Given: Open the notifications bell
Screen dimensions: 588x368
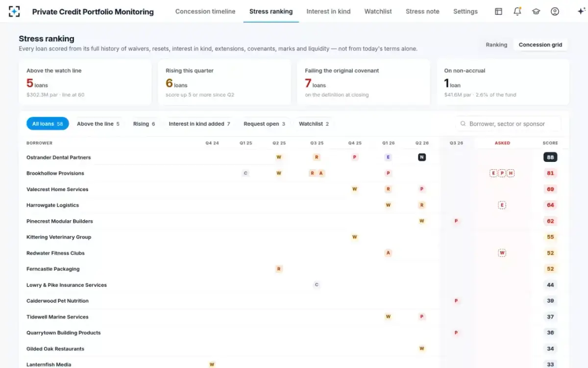Looking at the screenshot, I should [x=517, y=11].
